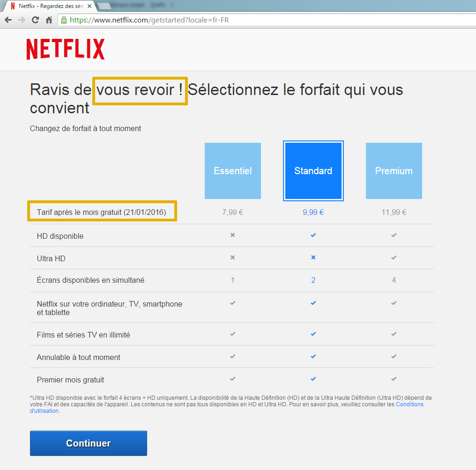Click Standard's checkmark in Premier mois gratuit row
The width and height of the screenshot is (476, 470).
click(x=313, y=379)
